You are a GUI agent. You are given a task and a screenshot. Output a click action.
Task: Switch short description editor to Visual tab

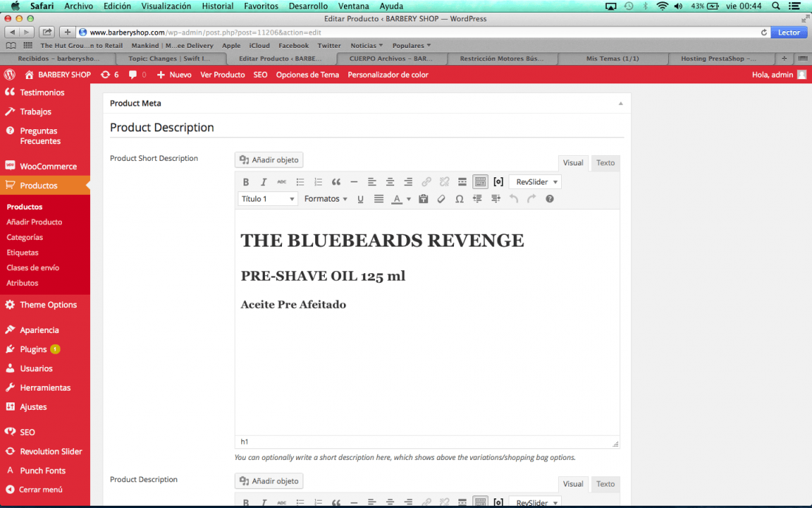pos(574,162)
